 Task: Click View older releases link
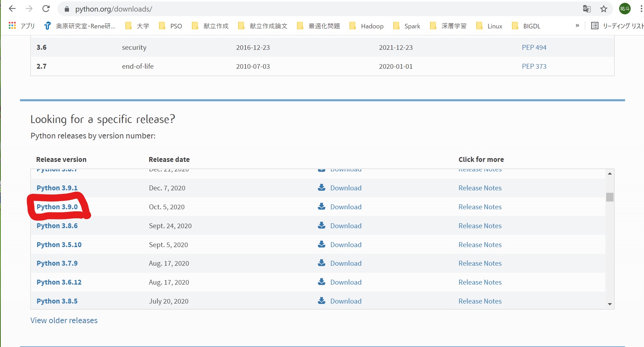coord(64,320)
